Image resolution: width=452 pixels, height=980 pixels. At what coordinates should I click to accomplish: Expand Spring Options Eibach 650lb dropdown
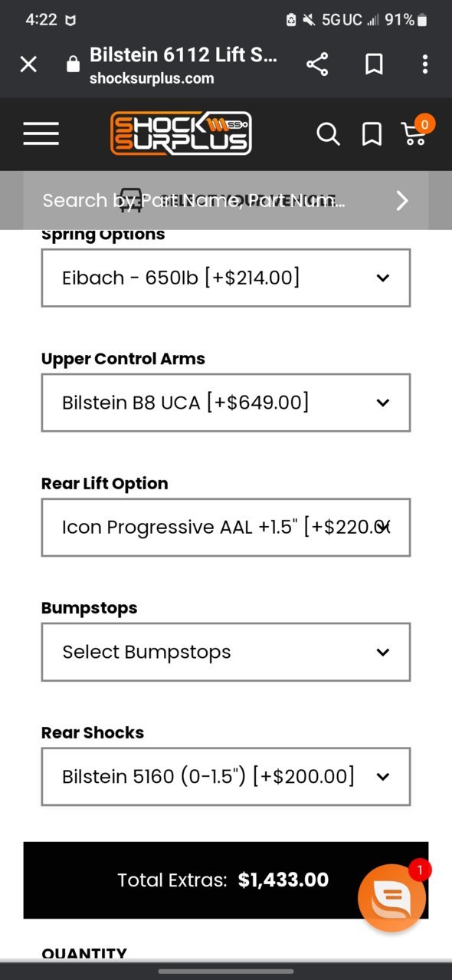click(226, 278)
